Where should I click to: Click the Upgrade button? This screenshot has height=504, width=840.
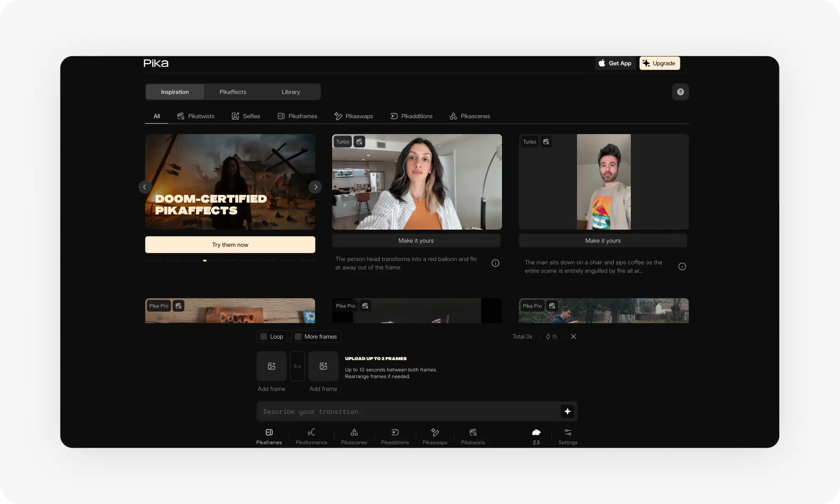point(659,63)
